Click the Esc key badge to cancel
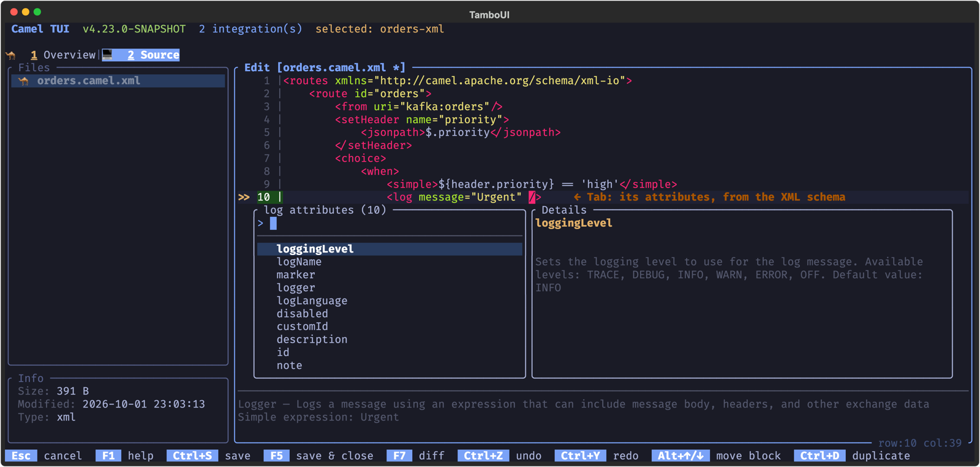This screenshot has width=980, height=467. coord(21,456)
